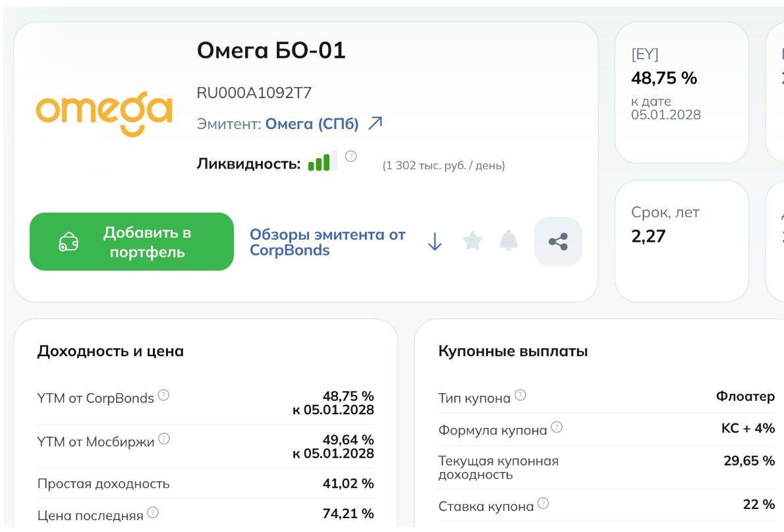Click the Omega company logo
784x532 pixels.
pos(104,113)
